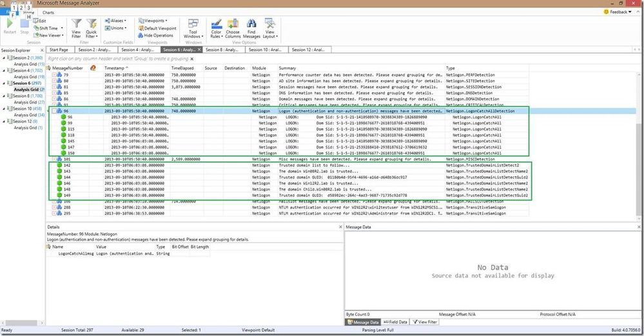This screenshot has height=336, width=644.
Task: Close the Session 6 tab
Action: [x=199, y=50]
